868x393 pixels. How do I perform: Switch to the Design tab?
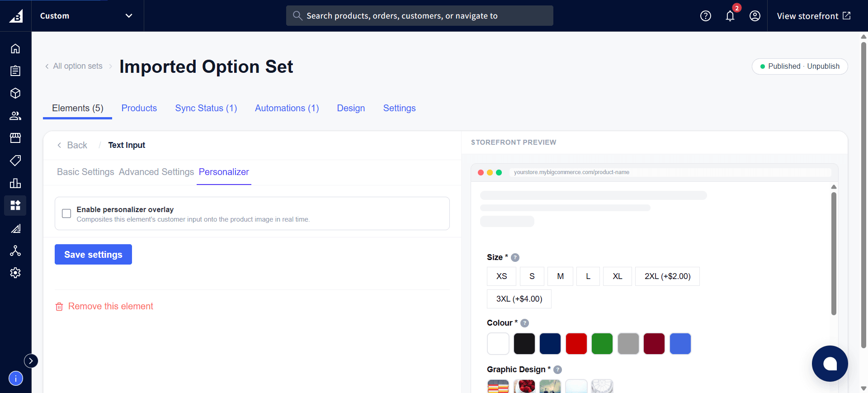coord(351,108)
